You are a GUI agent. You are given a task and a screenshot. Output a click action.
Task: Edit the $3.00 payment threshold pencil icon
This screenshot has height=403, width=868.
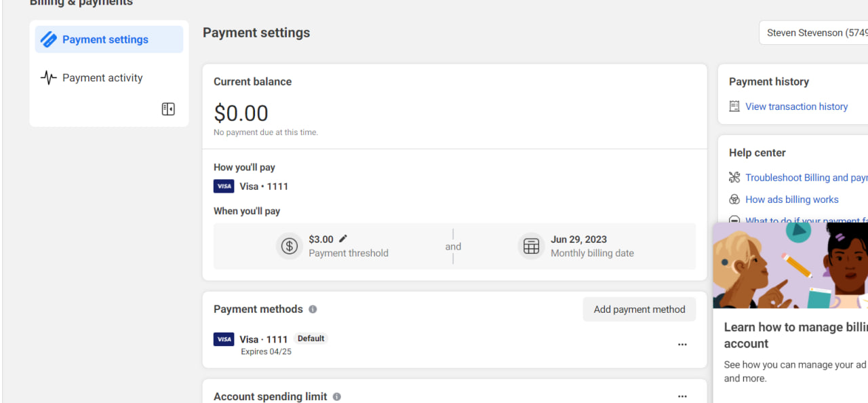(x=343, y=239)
